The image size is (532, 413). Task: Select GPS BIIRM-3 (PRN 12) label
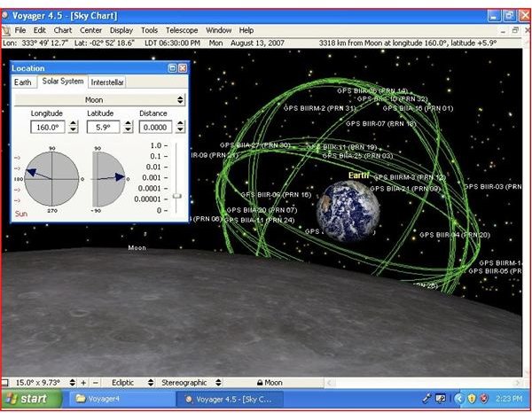pos(410,176)
